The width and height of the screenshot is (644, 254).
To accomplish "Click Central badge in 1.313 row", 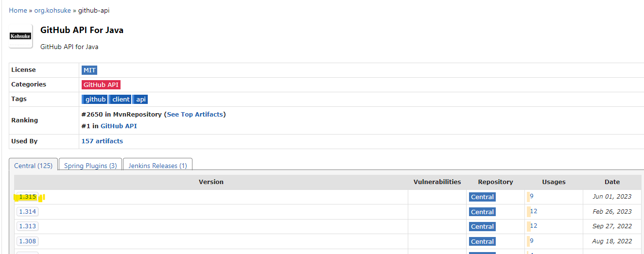I will [482, 226].
